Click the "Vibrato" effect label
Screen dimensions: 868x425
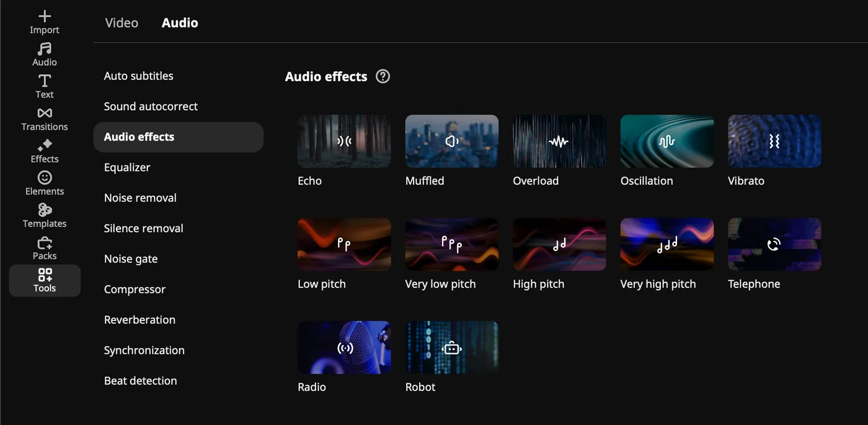[x=746, y=181]
